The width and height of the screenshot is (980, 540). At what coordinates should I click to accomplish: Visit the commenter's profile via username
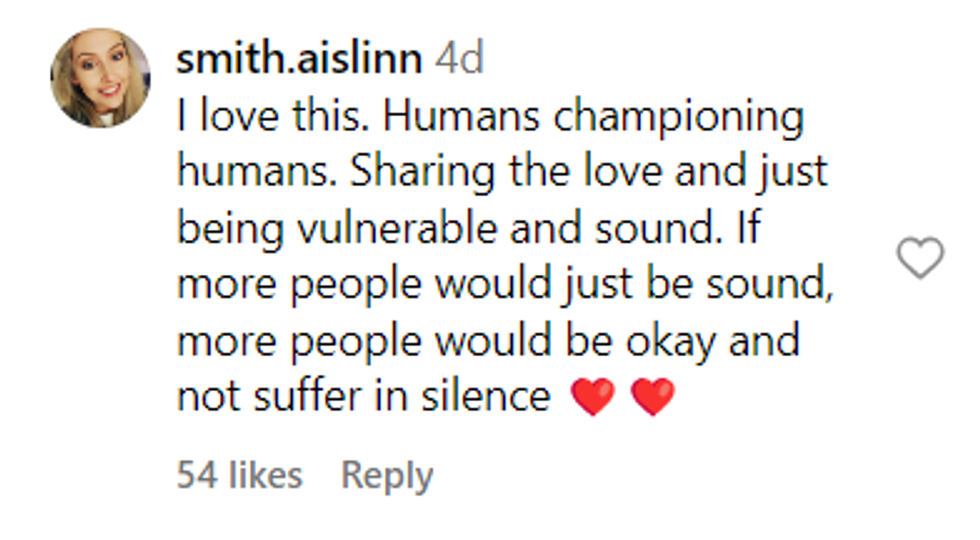click(x=298, y=60)
